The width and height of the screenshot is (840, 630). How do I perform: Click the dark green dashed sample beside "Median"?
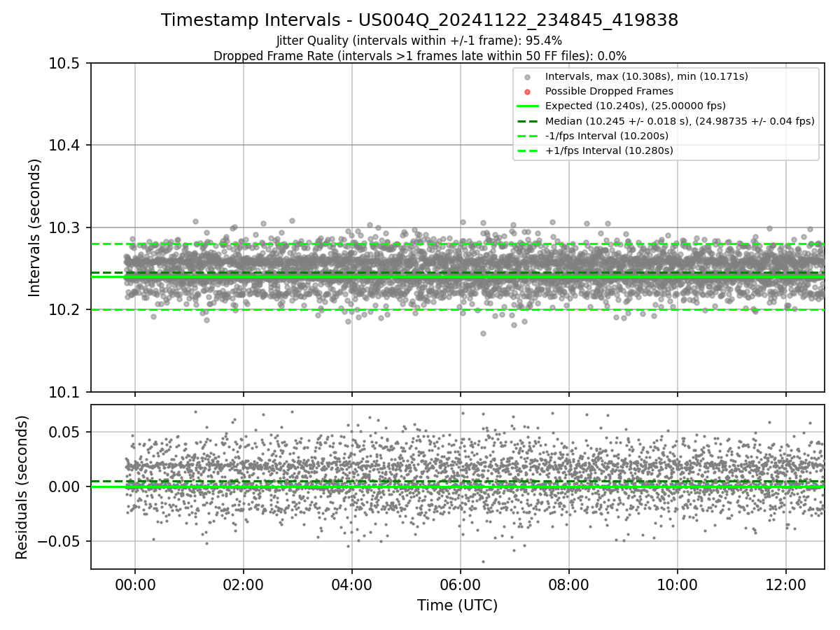(x=528, y=121)
